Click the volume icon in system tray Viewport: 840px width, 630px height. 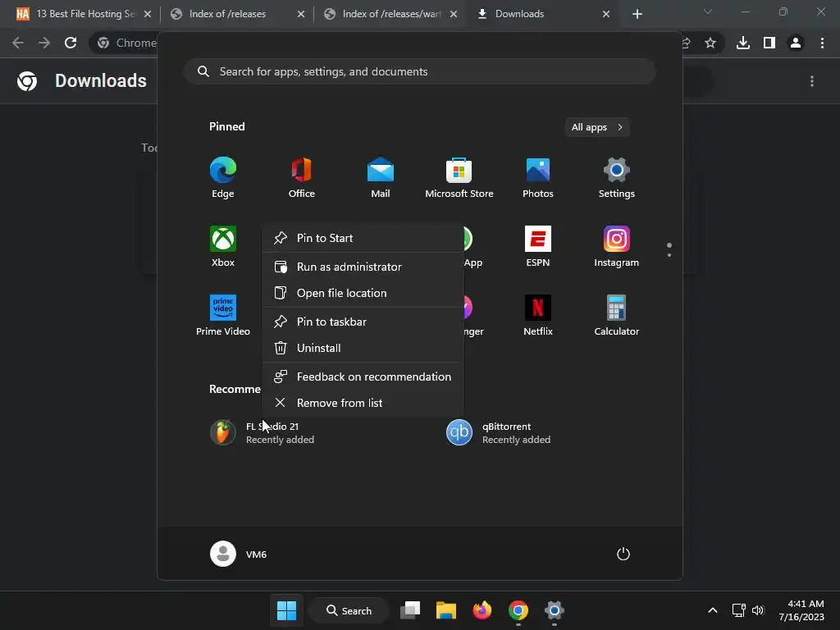pos(757,610)
